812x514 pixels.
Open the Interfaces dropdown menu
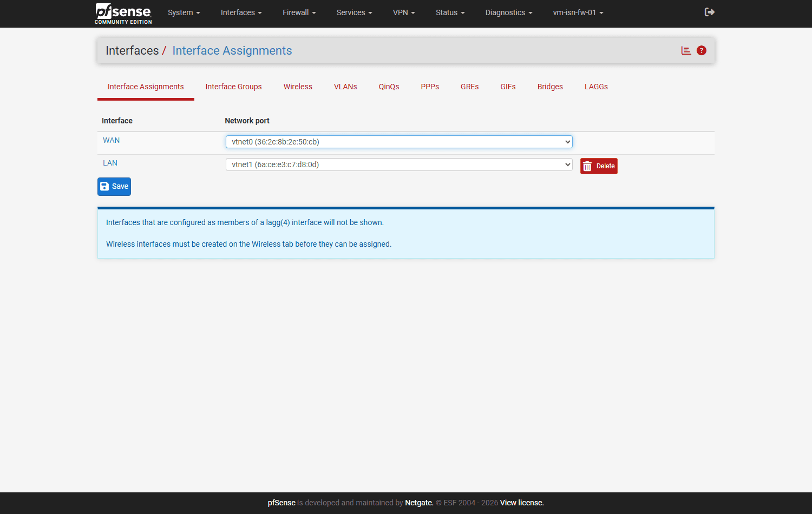tap(241, 12)
